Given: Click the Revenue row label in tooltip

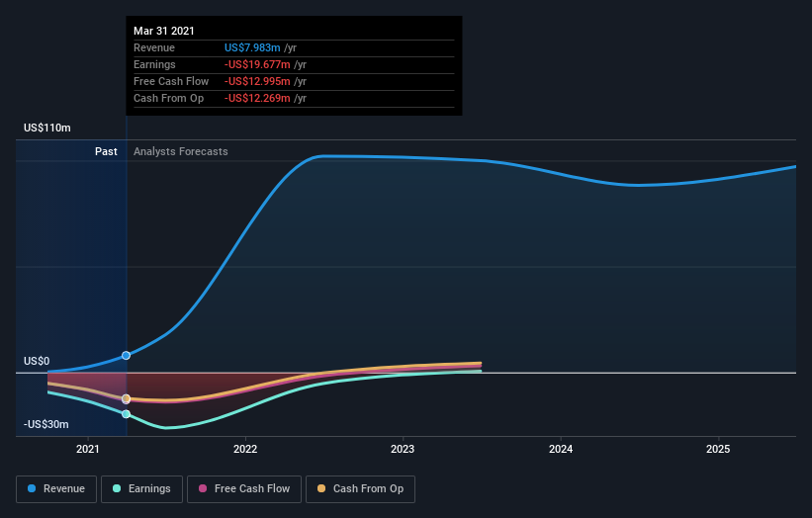Looking at the screenshot, I should coord(154,47).
